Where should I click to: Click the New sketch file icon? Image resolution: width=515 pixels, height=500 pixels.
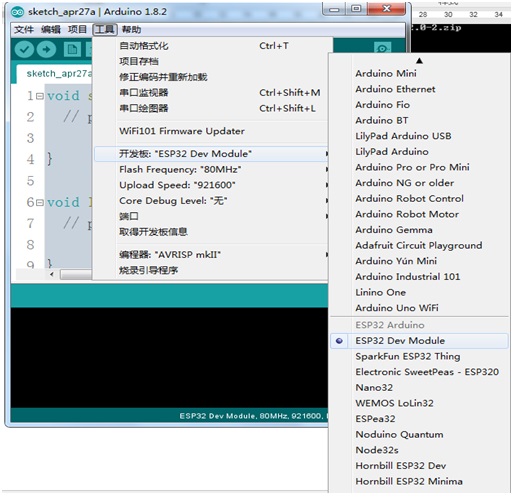click(x=72, y=50)
